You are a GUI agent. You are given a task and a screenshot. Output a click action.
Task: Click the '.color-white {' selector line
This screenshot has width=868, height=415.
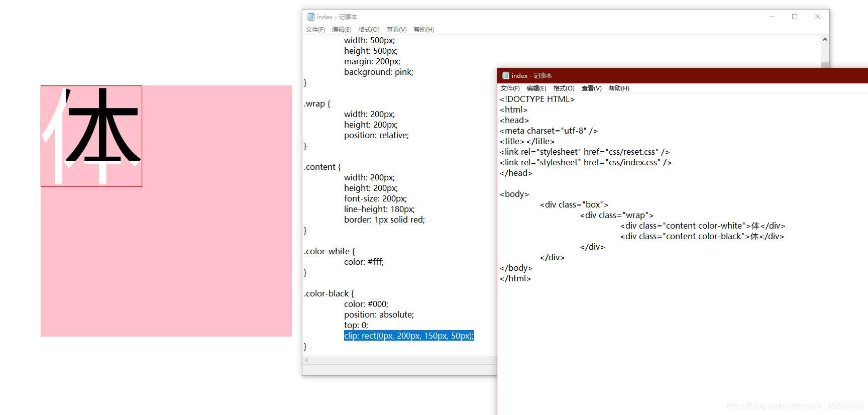click(x=329, y=251)
